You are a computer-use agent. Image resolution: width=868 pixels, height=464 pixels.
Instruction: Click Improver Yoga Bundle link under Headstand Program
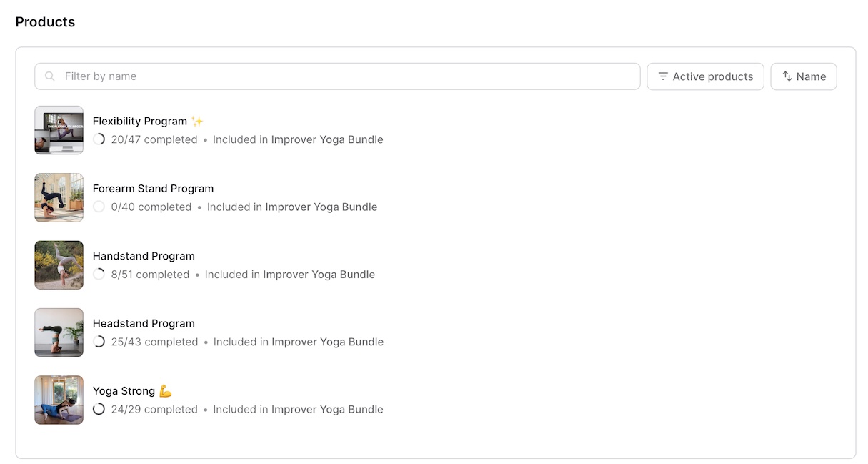pos(327,342)
